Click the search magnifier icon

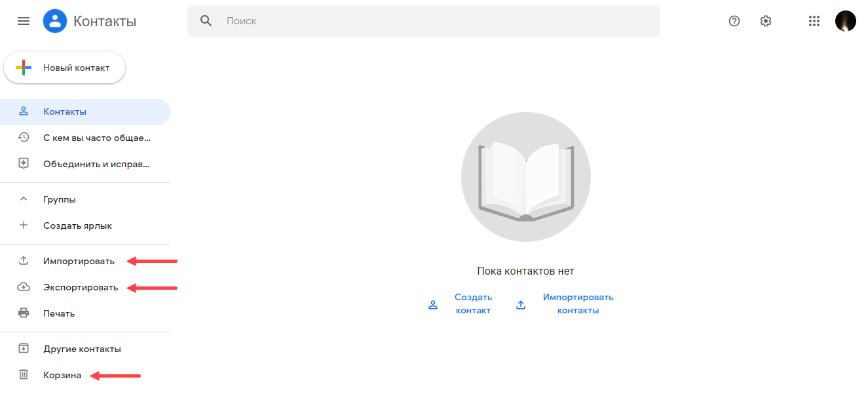point(206,21)
